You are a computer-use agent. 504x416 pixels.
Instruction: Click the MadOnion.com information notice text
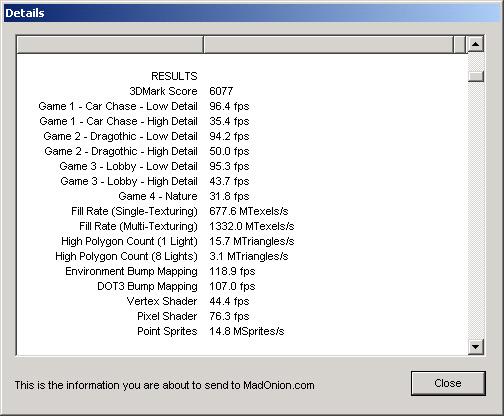pos(165,385)
